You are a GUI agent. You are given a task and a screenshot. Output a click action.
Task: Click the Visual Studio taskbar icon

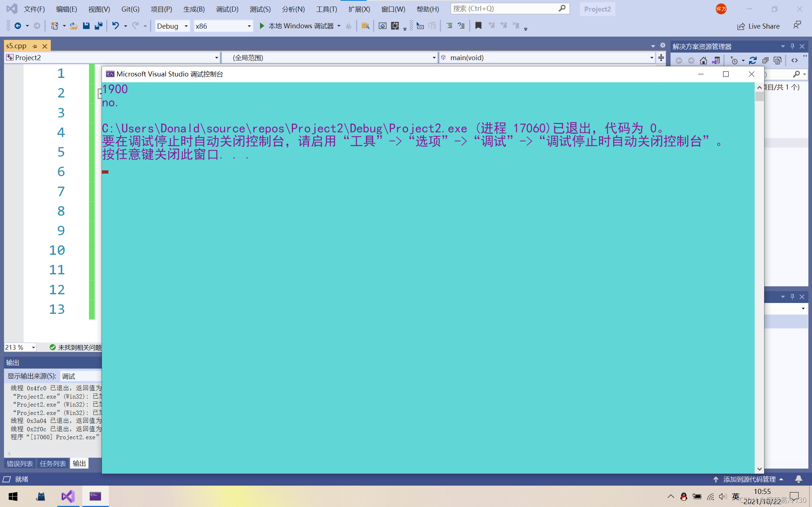[x=68, y=496]
